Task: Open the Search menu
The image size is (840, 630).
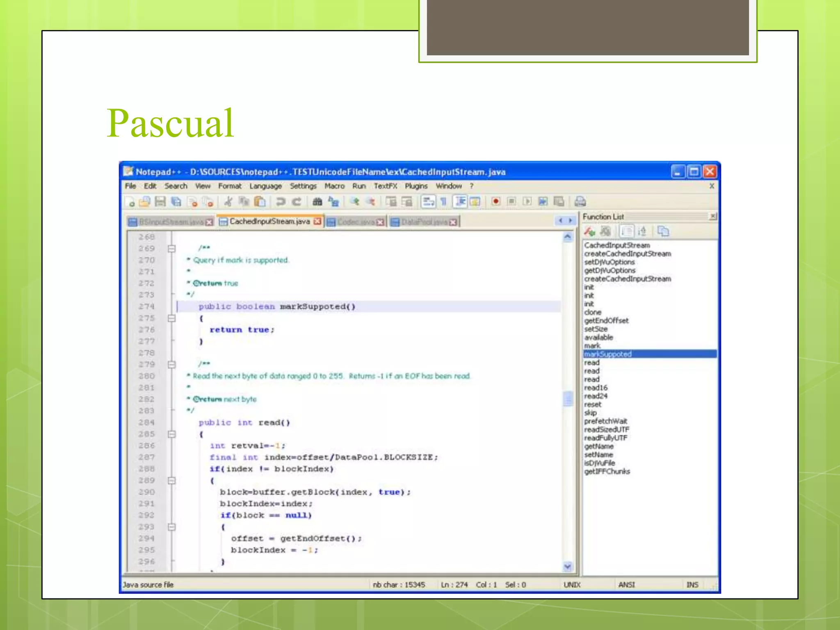Action: pos(176,186)
